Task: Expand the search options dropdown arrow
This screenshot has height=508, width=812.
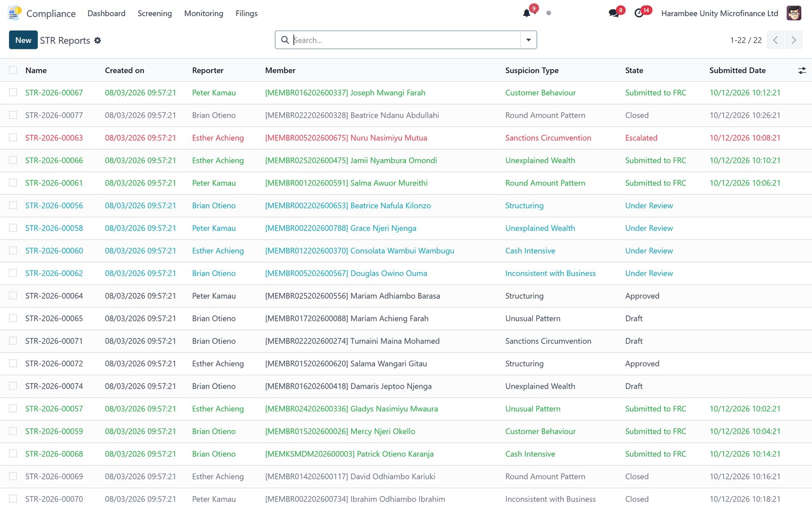Action: 528,40
